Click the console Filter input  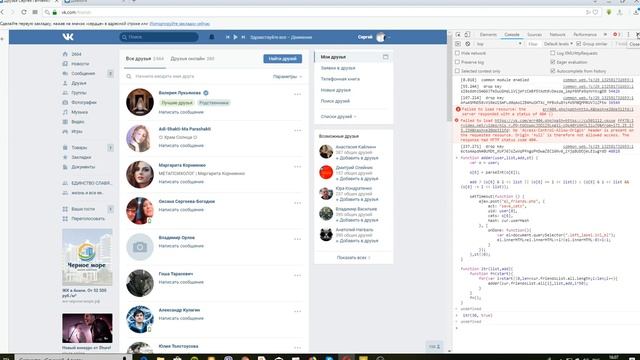pyautogui.click(x=533, y=44)
